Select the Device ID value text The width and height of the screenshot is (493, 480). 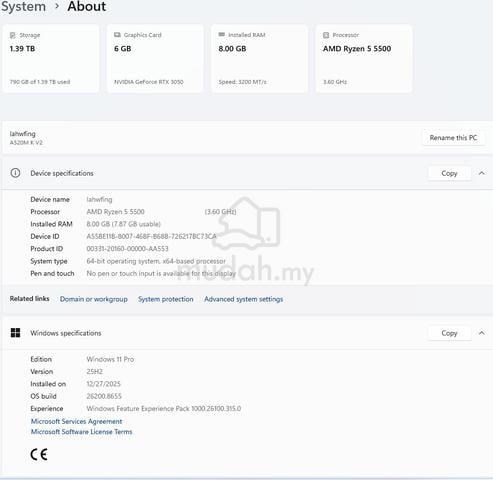(151, 236)
